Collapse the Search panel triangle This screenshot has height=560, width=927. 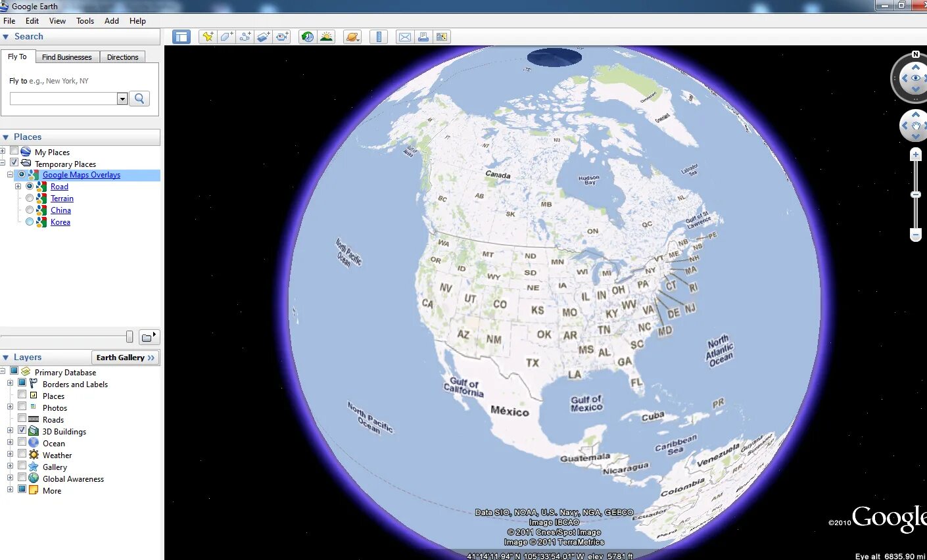[6, 37]
